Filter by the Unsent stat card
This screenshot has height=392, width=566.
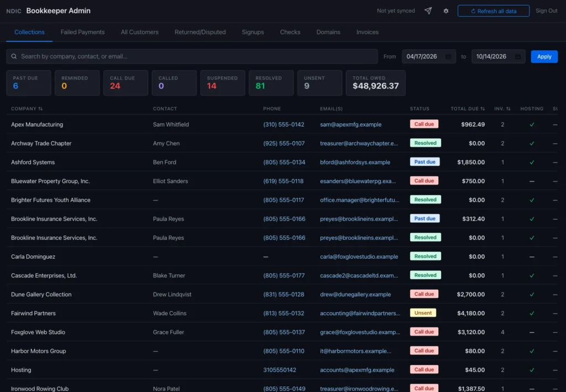(319, 83)
